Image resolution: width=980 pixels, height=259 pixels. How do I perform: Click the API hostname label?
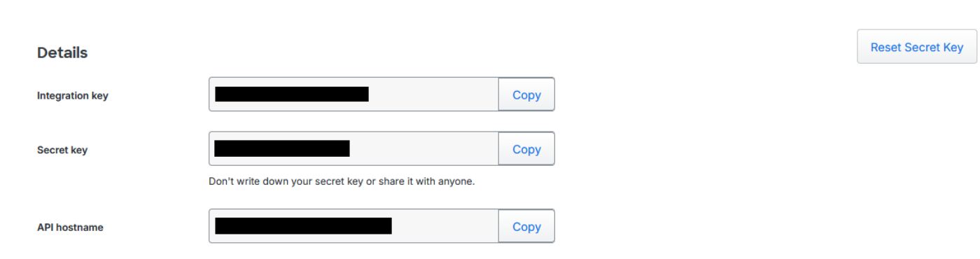tap(70, 227)
